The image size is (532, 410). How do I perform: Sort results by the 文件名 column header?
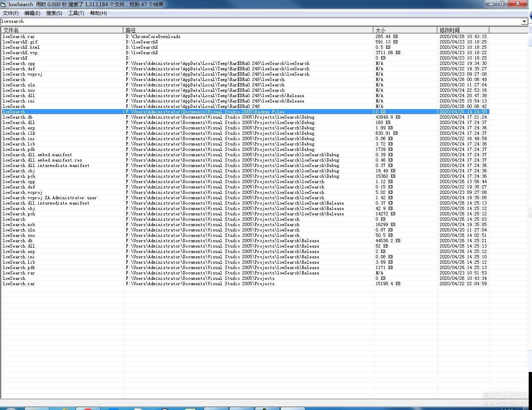[x=62, y=30]
